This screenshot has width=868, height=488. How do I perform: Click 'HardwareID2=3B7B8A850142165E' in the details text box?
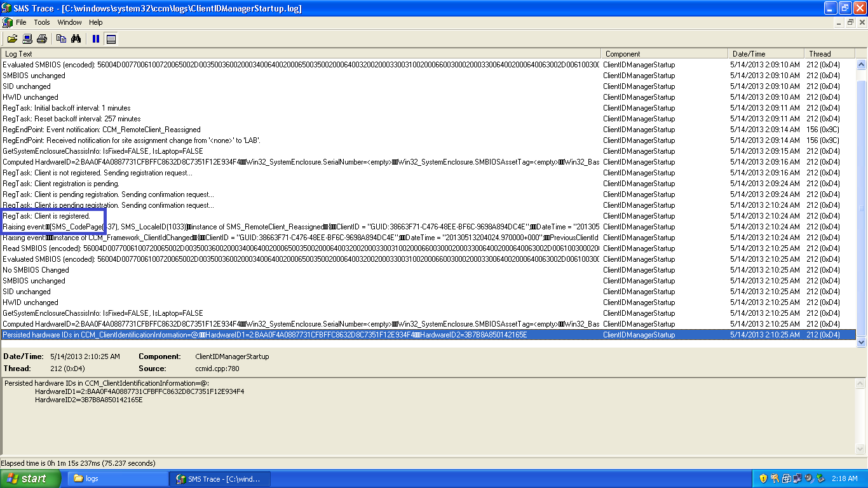point(89,400)
